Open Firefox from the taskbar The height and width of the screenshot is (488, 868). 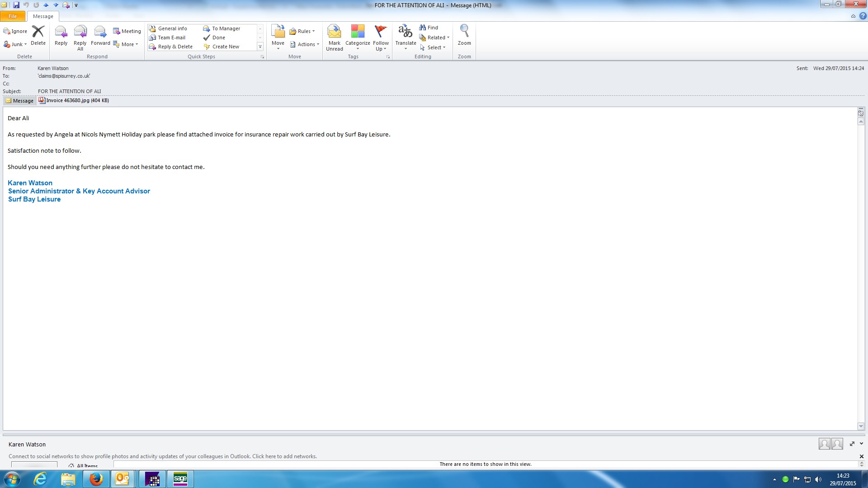pyautogui.click(x=96, y=479)
